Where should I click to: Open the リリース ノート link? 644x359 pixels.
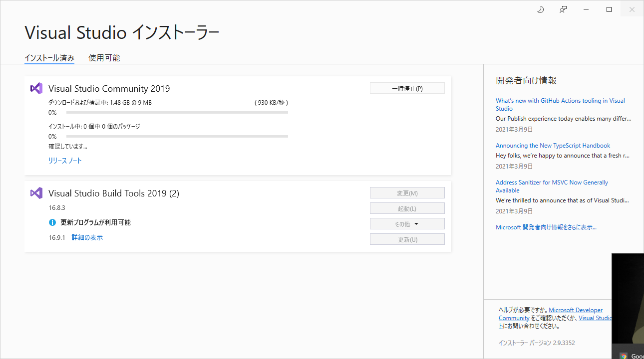[x=65, y=161]
